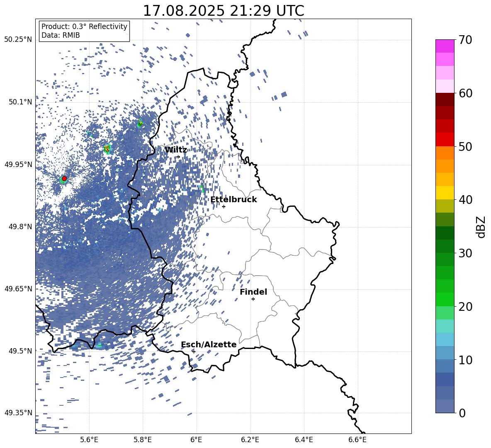Click the 49.8°N latitude label
This screenshot has height=448, width=491.
click(x=20, y=227)
